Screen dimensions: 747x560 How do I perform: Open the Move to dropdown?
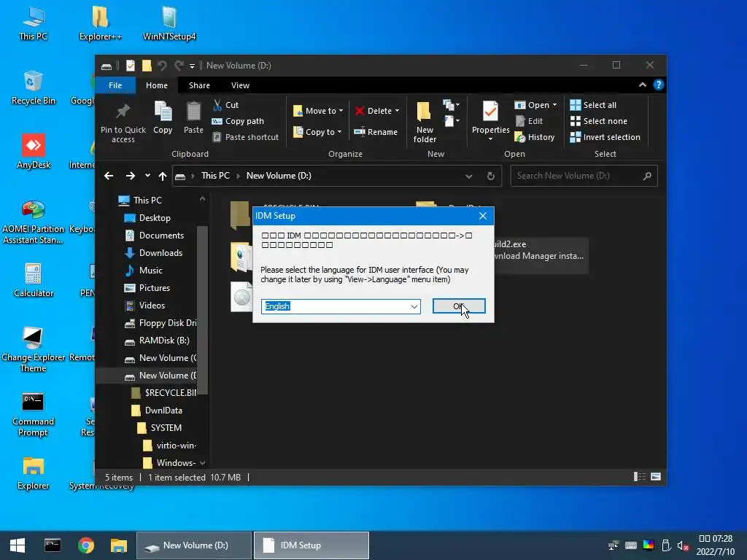click(x=318, y=111)
